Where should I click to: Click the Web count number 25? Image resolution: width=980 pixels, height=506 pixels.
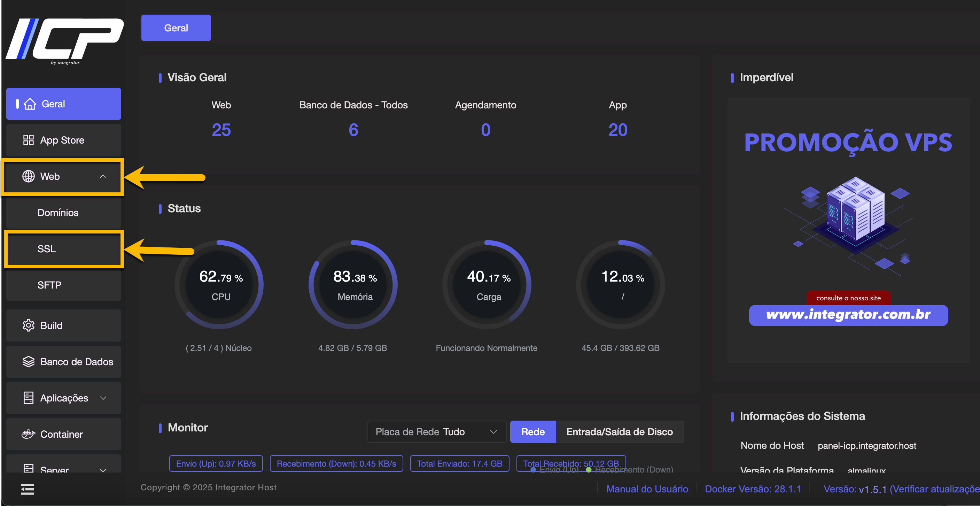pyautogui.click(x=221, y=130)
